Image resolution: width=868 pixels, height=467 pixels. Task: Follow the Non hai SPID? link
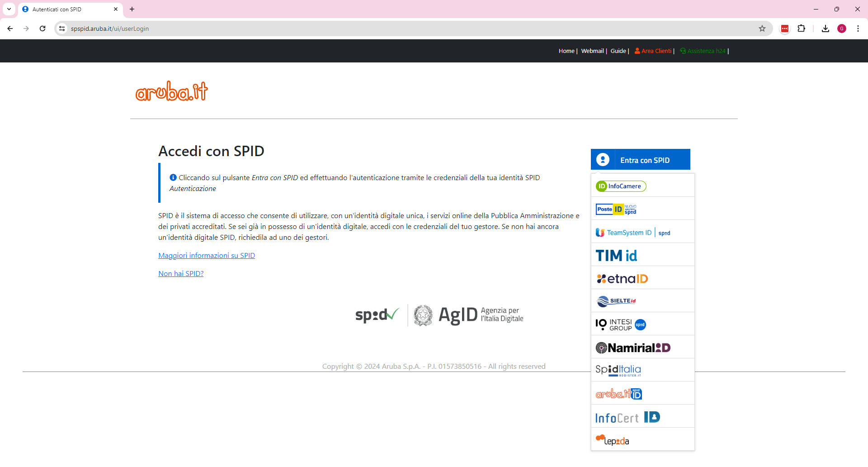point(181,274)
